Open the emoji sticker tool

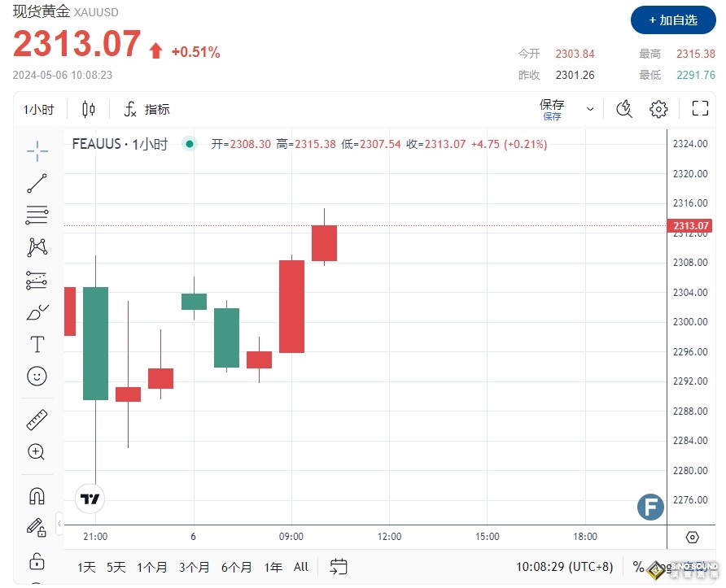pyautogui.click(x=37, y=377)
